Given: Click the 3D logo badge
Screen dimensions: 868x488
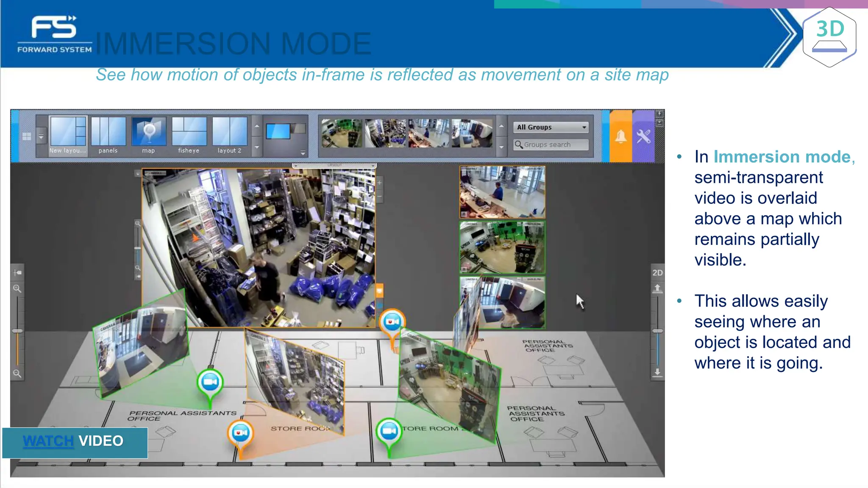Looking at the screenshot, I should [829, 37].
